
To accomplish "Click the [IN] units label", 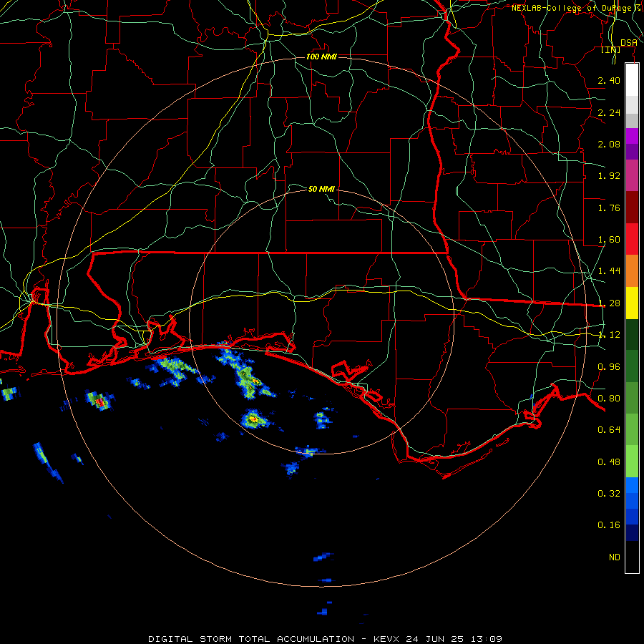I will coord(611,49).
